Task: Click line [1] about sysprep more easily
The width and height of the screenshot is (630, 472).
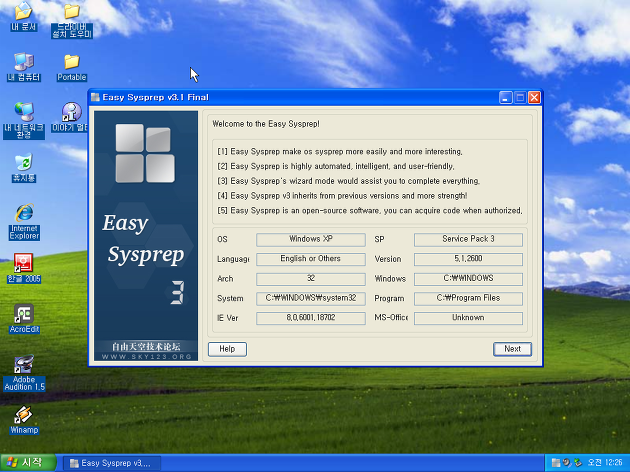Action: click(x=340, y=151)
